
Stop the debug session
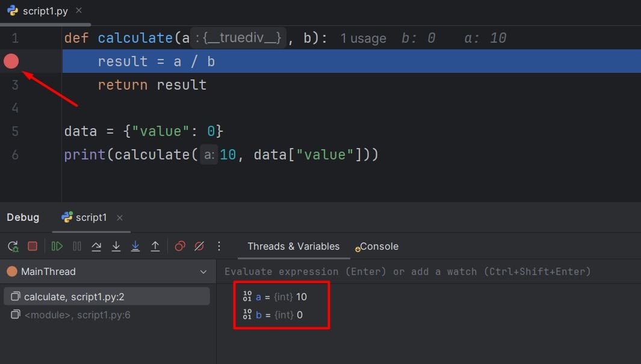point(33,246)
